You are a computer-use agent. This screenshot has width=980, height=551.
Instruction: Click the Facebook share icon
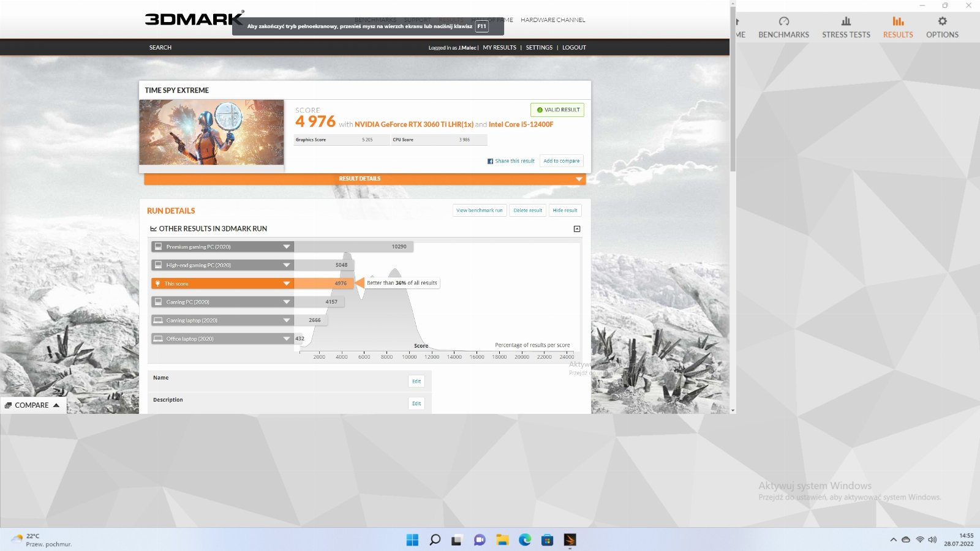[x=490, y=161]
